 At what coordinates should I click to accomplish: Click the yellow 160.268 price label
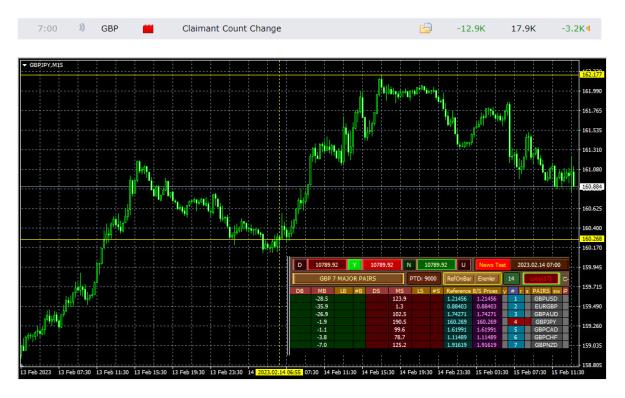click(592, 239)
